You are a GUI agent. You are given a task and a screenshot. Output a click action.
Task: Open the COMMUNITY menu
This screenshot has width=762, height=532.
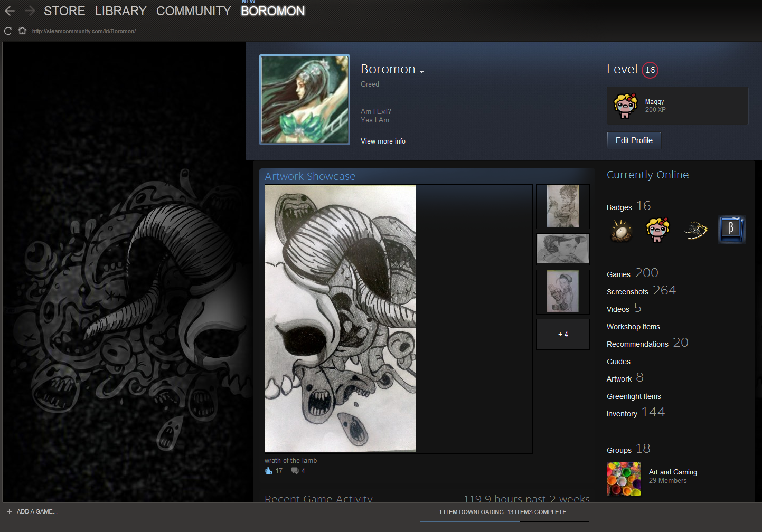coord(193,11)
